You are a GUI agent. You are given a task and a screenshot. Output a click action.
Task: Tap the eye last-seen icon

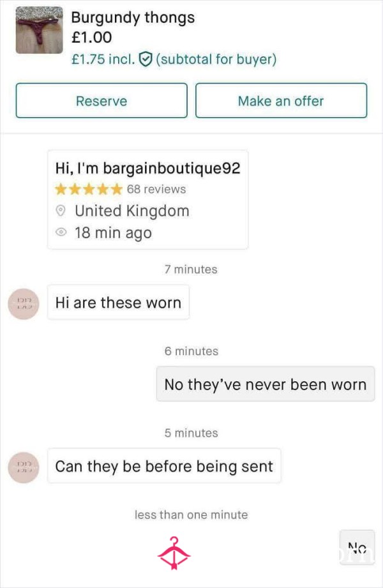[x=61, y=232]
